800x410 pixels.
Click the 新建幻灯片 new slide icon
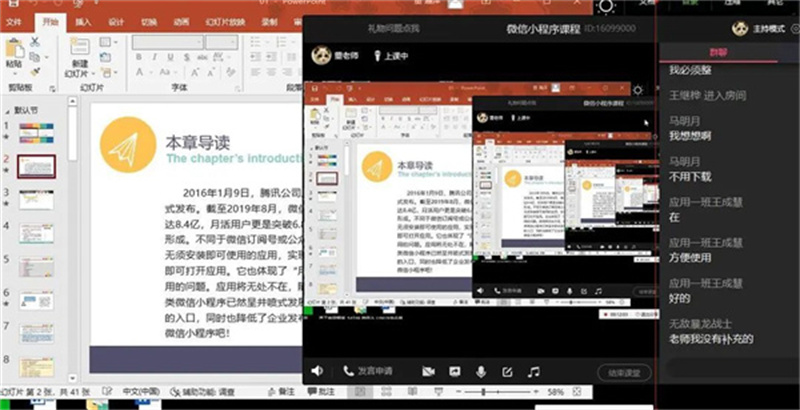point(80,48)
